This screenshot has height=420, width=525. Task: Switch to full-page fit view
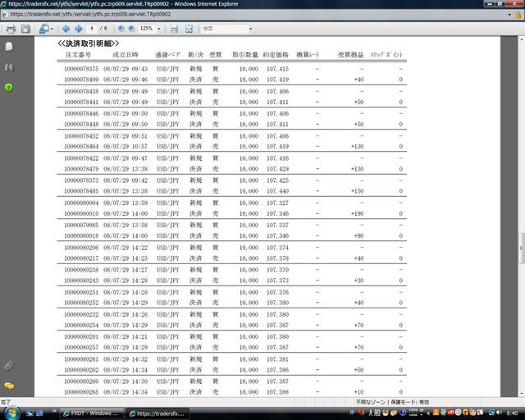click(x=189, y=29)
